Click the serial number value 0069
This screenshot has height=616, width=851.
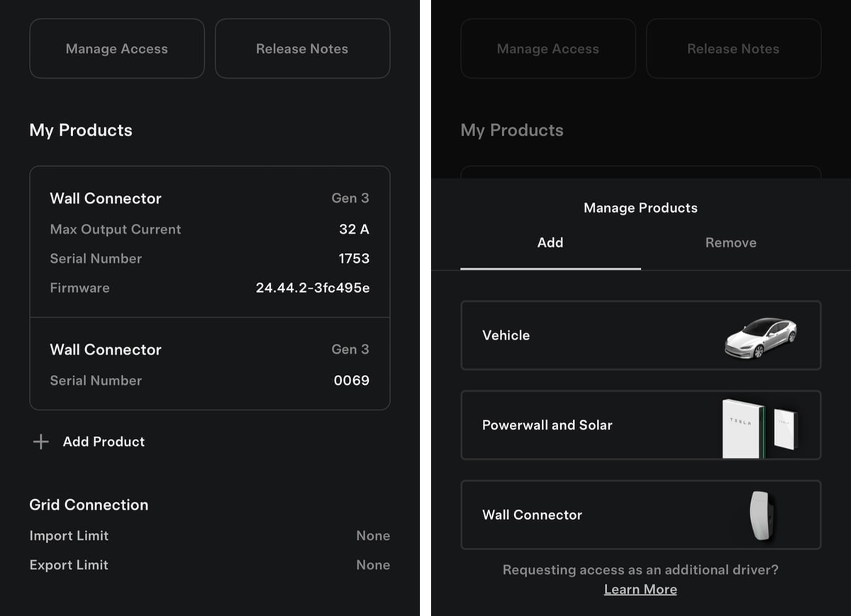click(x=352, y=381)
